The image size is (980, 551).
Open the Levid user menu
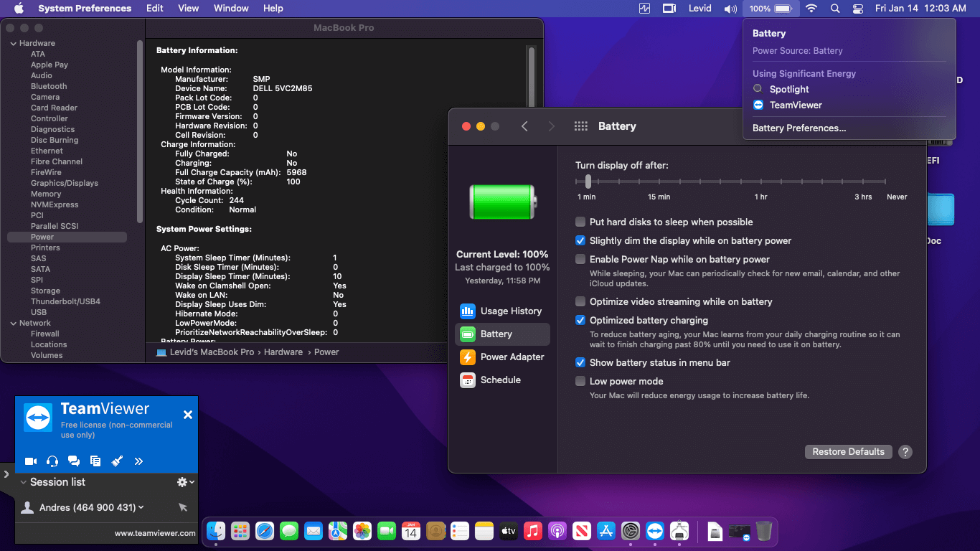tap(699, 9)
